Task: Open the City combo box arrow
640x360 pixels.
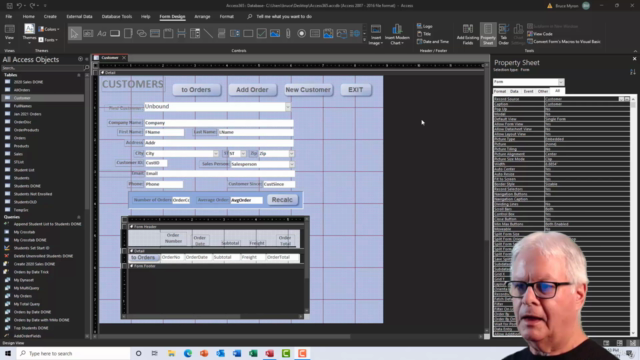Action: (216, 154)
